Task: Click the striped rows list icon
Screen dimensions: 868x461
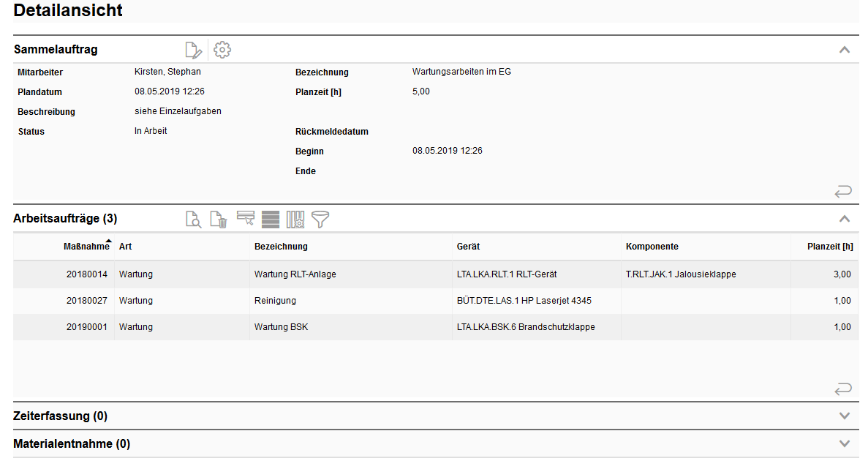Action: [x=271, y=219]
